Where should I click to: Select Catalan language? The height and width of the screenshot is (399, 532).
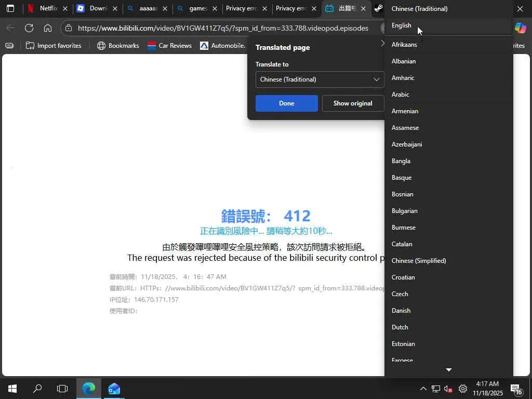point(448,244)
